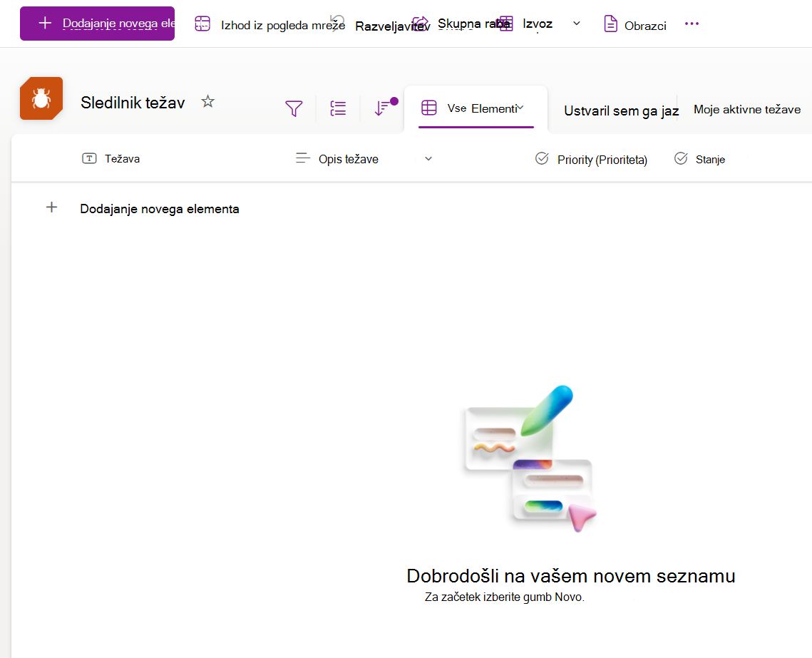Click the plus icon in the new row
Image resolution: width=812 pixels, height=658 pixels.
click(x=52, y=207)
